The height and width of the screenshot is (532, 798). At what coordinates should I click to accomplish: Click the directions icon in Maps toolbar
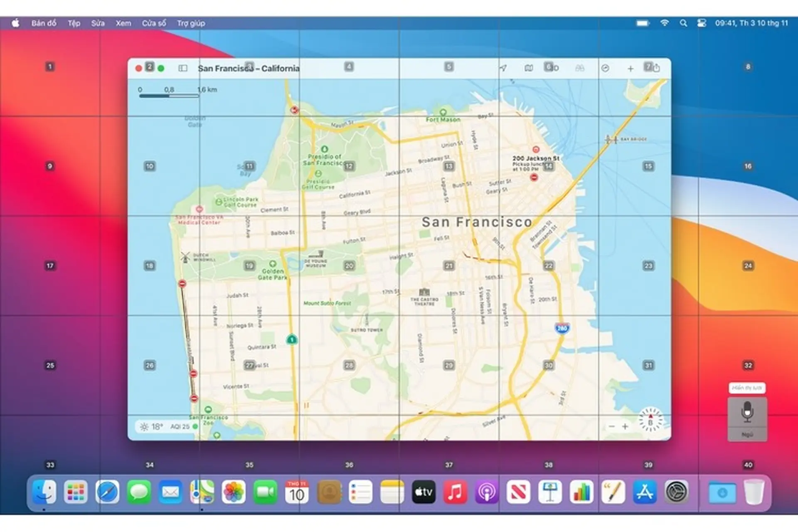point(605,68)
